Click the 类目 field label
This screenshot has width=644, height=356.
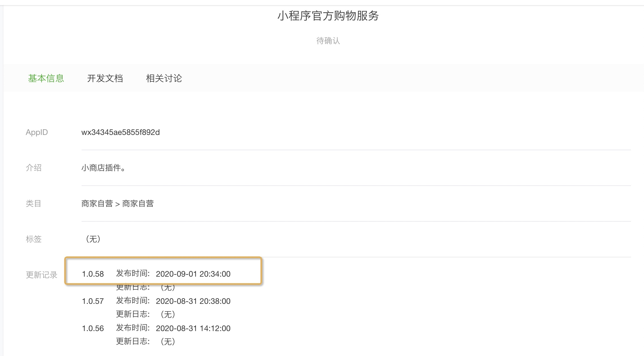[33, 204]
